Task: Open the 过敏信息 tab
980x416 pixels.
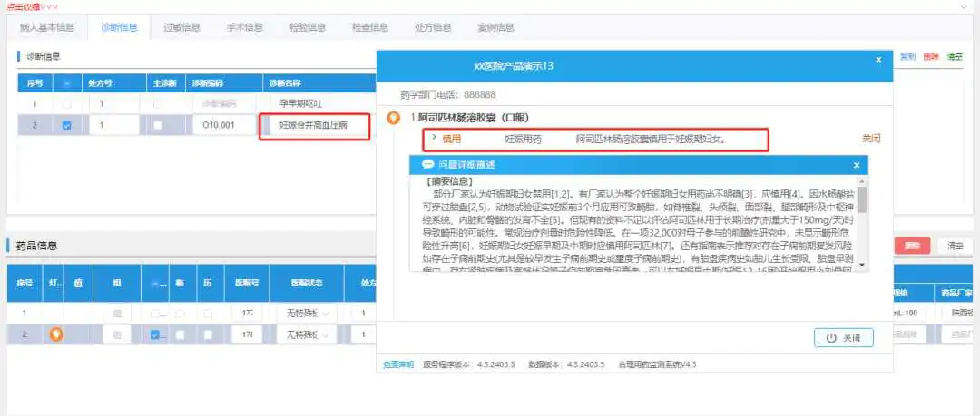Action: click(x=181, y=27)
